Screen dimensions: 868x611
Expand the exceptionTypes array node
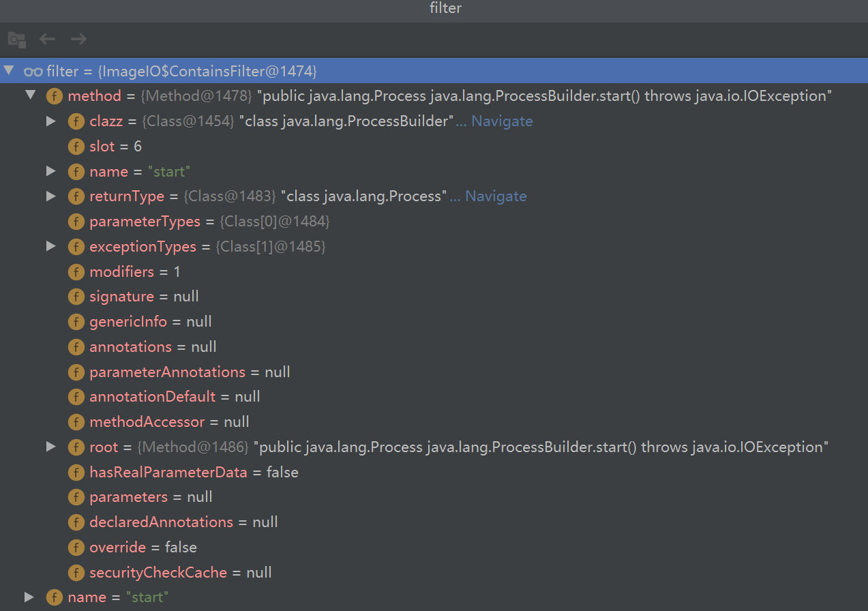point(51,247)
